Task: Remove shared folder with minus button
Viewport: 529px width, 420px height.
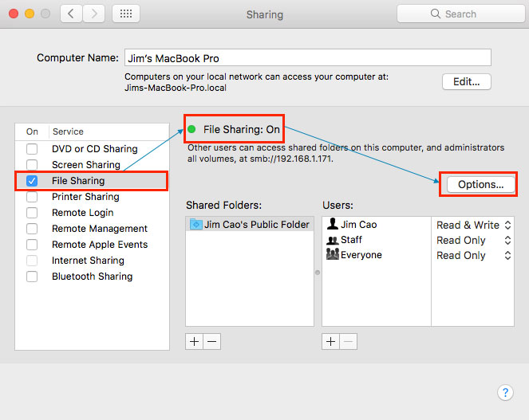Action: (212, 341)
